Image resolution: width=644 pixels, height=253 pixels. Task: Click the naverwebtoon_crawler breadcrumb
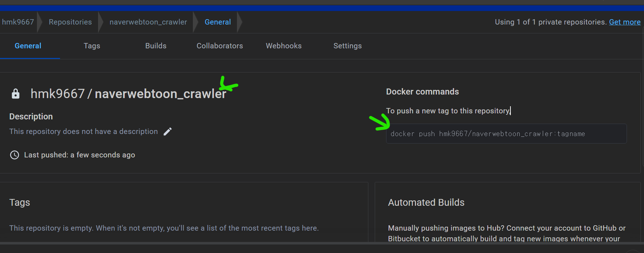point(148,22)
